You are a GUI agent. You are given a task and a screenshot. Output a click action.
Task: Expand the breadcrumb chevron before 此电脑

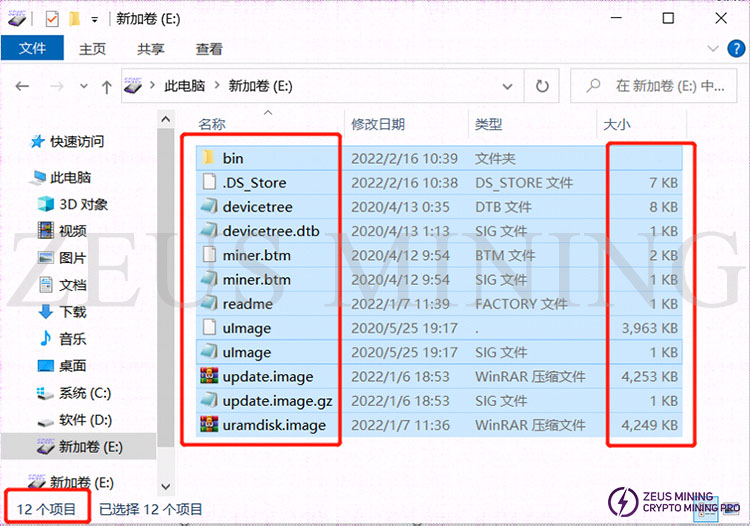[x=153, y=85]
